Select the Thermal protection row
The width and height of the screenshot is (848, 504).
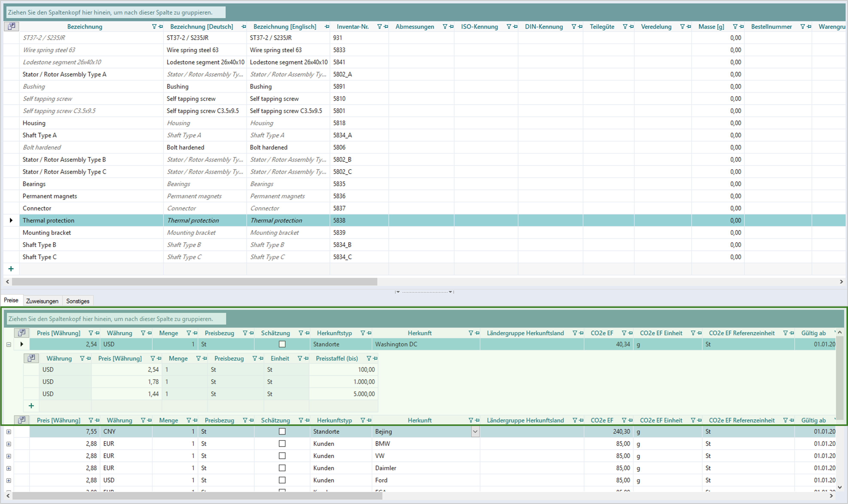(424, 220)
